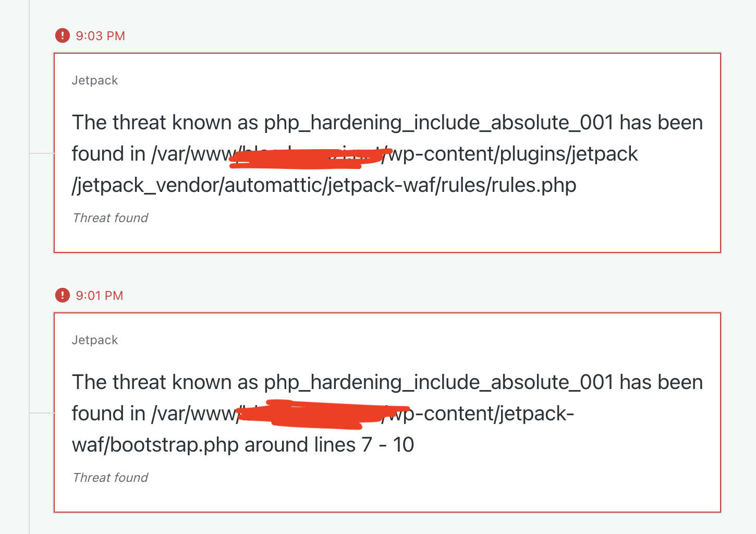Select the Jetpack label in the 9:01 PM entry
The image size is (756, 534).
(95, 340)
